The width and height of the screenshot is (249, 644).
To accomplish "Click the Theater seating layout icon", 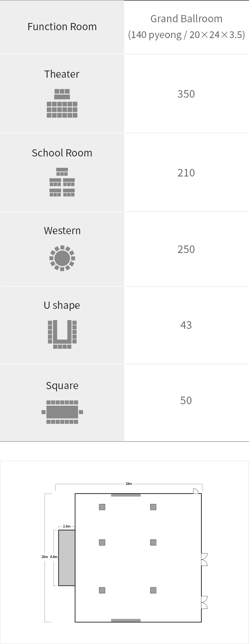I will coord(62,103).
